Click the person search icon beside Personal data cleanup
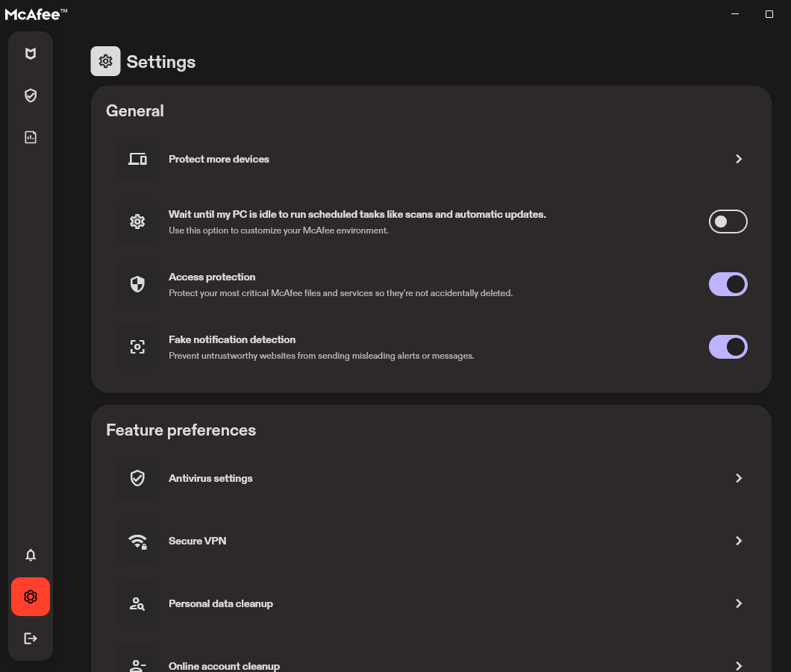 [x=137, y=603]
